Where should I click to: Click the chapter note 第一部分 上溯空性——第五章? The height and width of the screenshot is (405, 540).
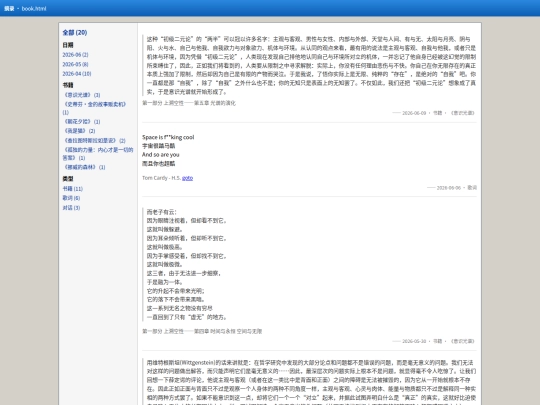[189, 103]
